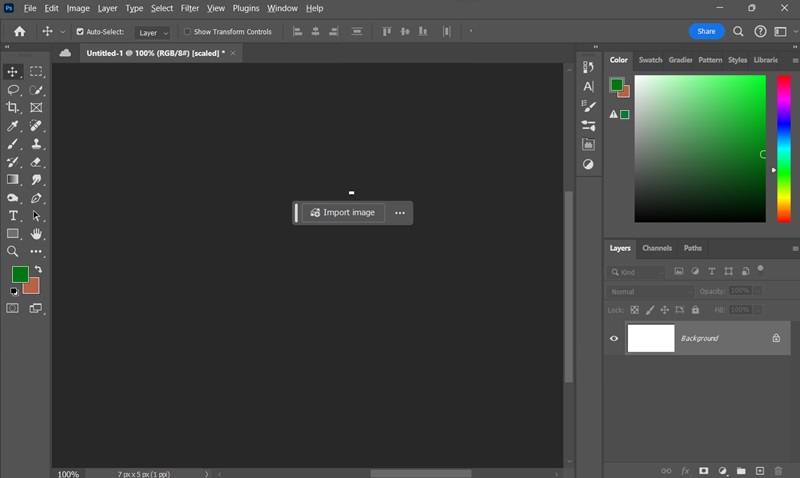Toggle filter for adjustment layers
800x478 pixels.
click(x=695, y=271)
